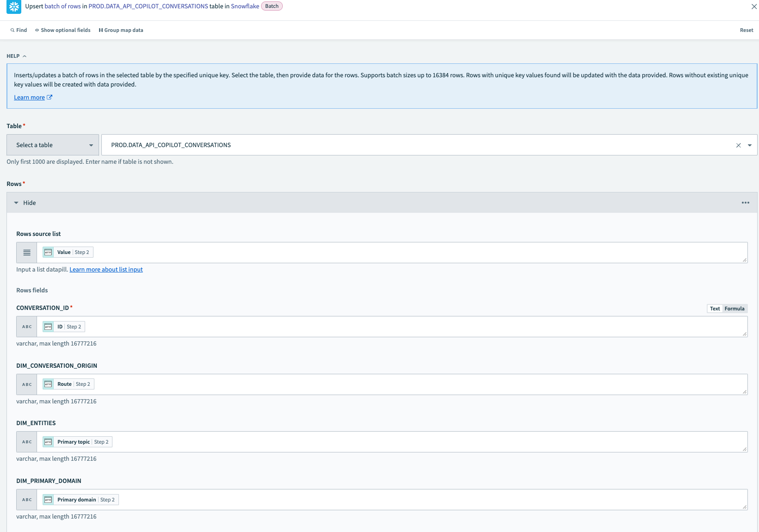
Task: Click the Batch badge in the header
Action: [x=272, y=6]
